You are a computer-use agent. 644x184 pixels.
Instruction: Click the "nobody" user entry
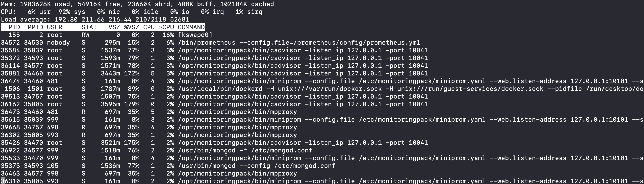tap(58, 43)
